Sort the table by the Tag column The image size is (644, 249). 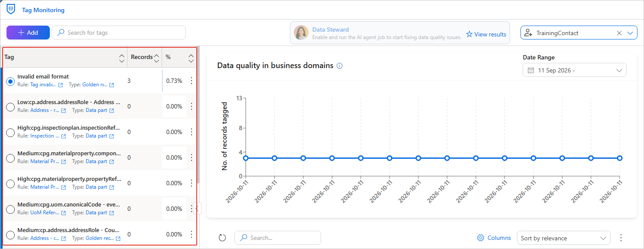[x=122, y=57]
